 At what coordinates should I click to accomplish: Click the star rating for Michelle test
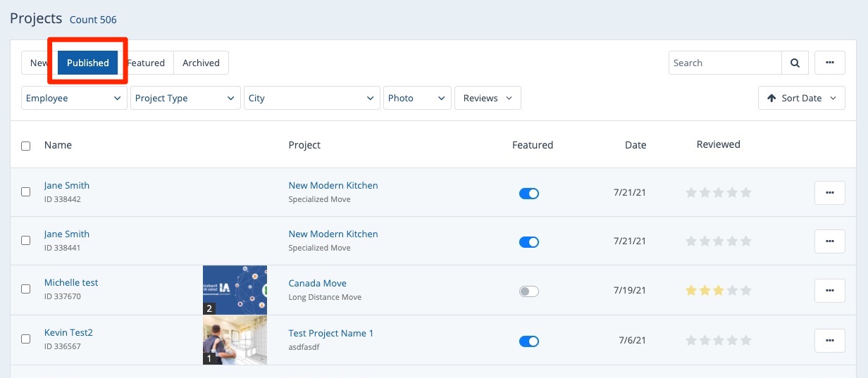718,290
